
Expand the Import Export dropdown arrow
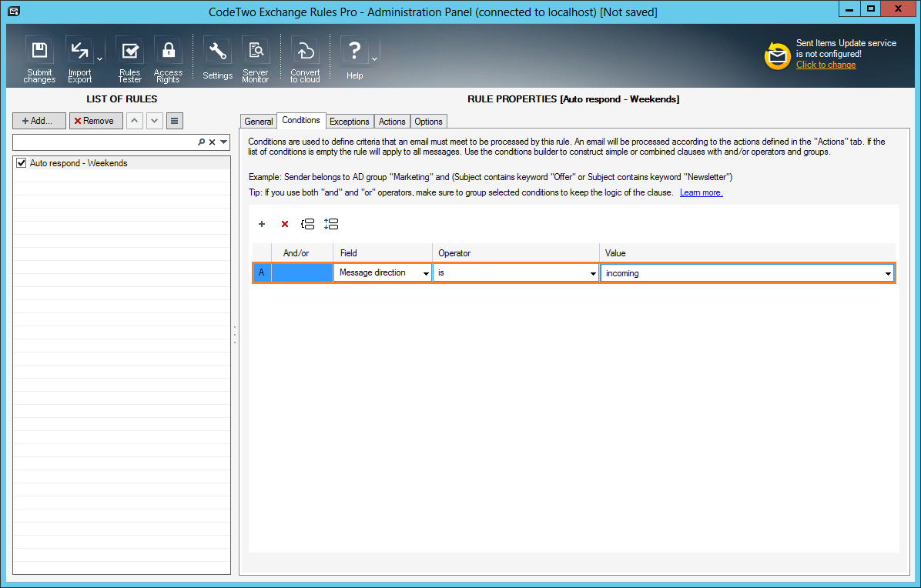[100, 59]
